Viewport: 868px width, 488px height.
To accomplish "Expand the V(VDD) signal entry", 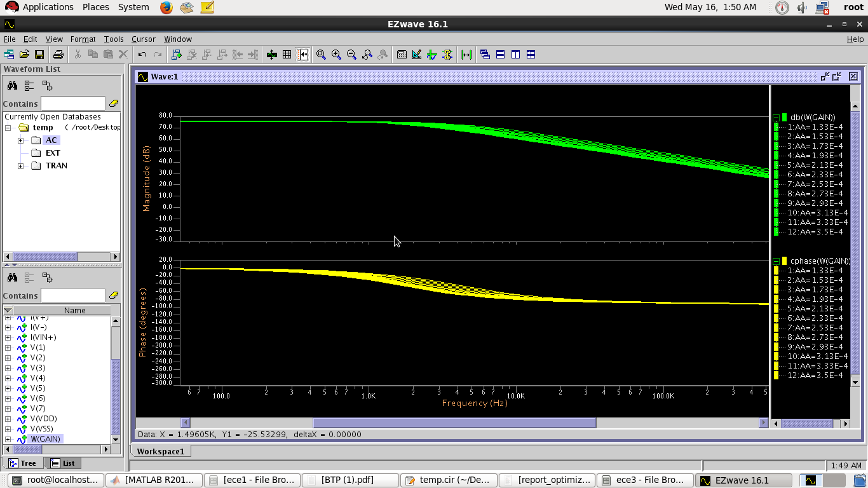I will point(8,419).
